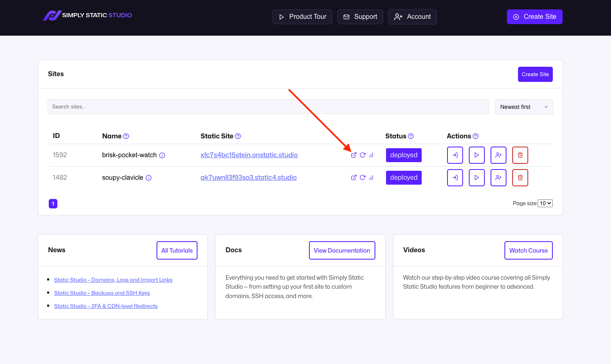Select page 1 in pagination
This screenshot has width=611, height=364.
(x=53, y=203)
